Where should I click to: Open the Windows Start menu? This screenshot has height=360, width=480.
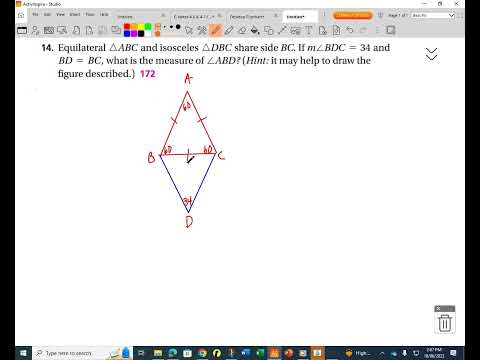pyautogui.click(x=23, y=353)
